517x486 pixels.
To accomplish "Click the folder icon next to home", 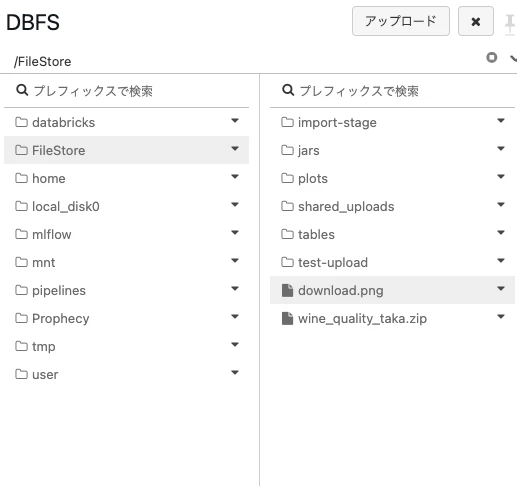I will point(21,178).
